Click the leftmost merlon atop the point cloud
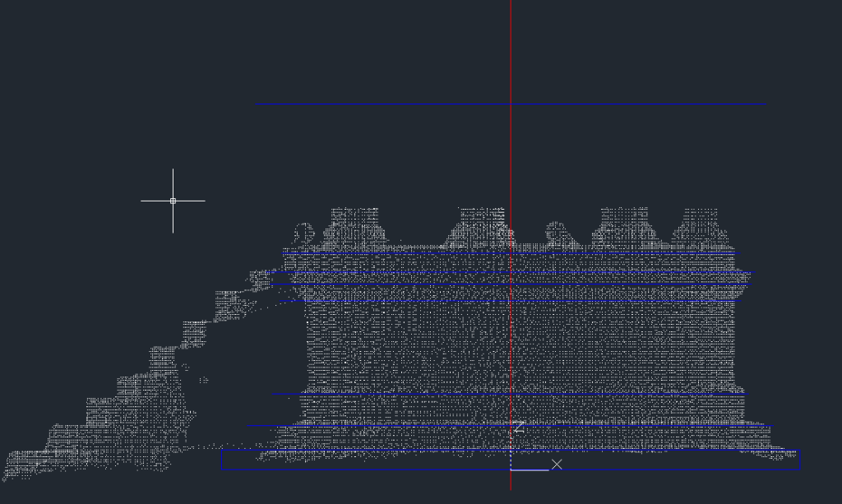Screen dimensions: 842x504 [x=355, y=225]
